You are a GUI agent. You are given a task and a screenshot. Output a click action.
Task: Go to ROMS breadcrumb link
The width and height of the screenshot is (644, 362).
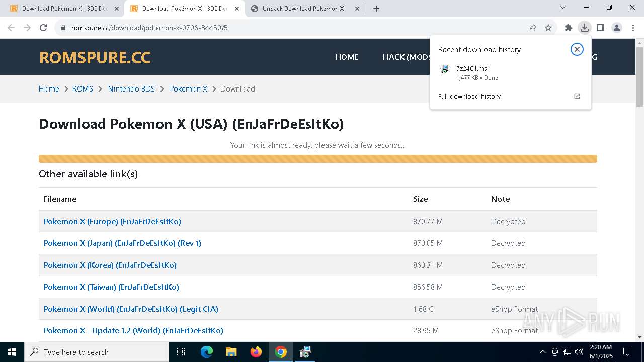[83, 88]
